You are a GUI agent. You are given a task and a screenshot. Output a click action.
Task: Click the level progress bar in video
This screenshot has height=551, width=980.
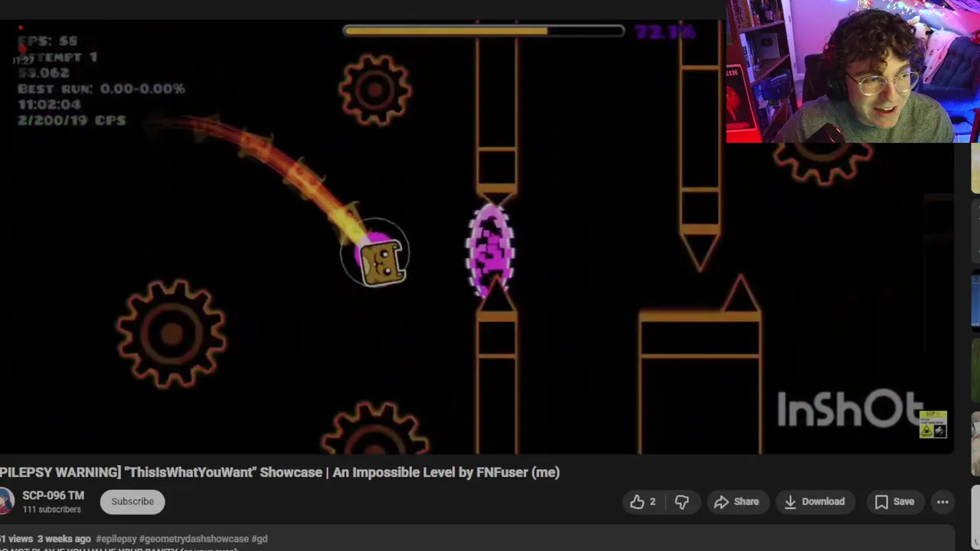(x=484, y=31)
